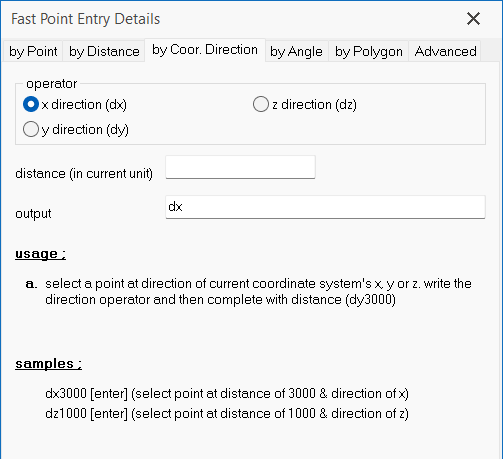The height and width of the screenshot is (459, 503).
Task: Switch to the by Angle tab
Action: [296, 51]
